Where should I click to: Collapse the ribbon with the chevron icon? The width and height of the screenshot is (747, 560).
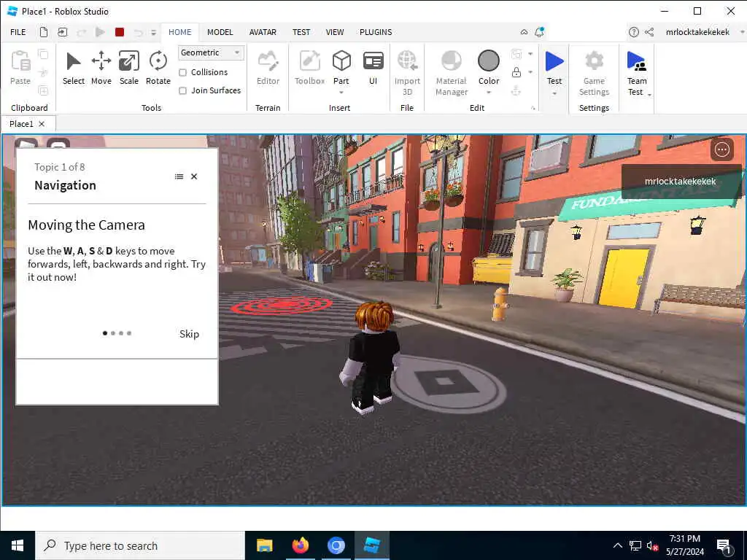pyautogui.click(x=524, y=32)
